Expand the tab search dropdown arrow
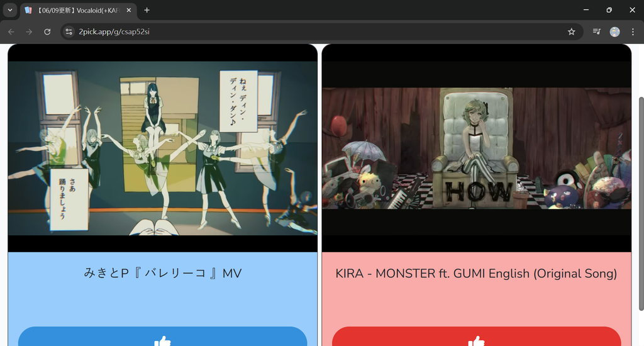Viewport: 644px width, 346px height. [x=10, y=10]
